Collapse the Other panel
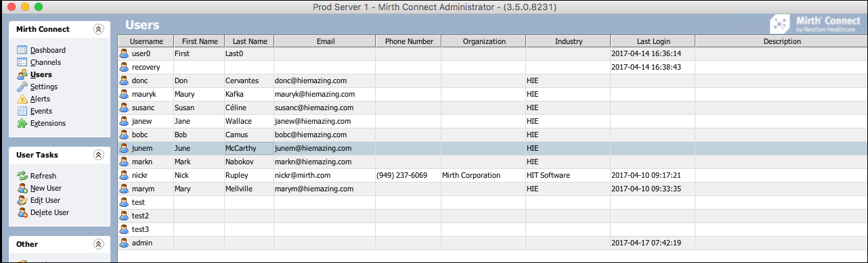 pyautogui.click(x=99, y=244)
